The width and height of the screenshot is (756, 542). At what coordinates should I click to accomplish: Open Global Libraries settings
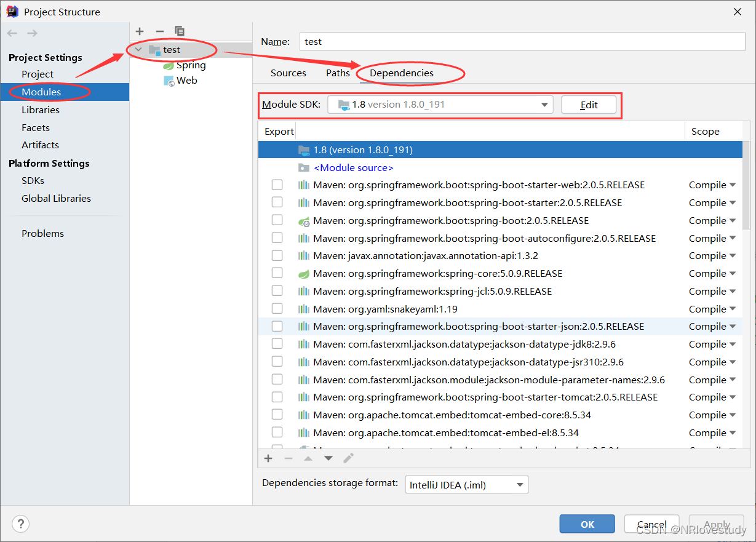point(56,199)
